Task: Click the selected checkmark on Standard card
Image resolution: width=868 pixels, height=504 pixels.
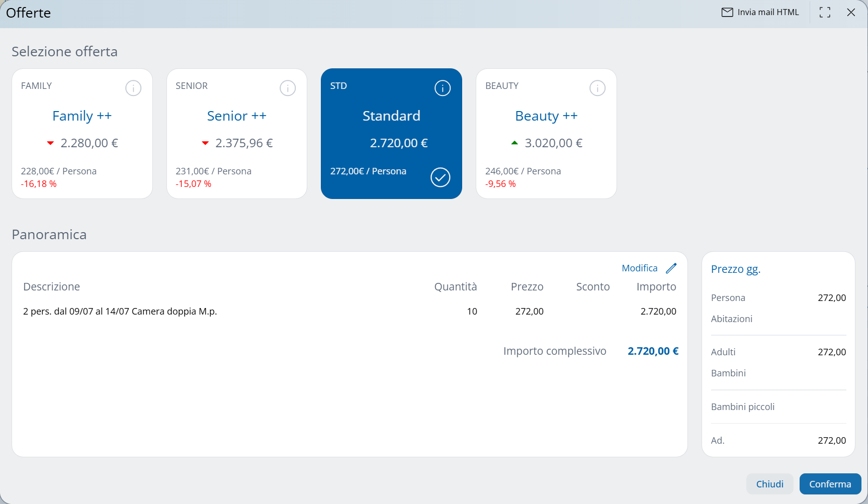Action: click(x=441, y=177)
